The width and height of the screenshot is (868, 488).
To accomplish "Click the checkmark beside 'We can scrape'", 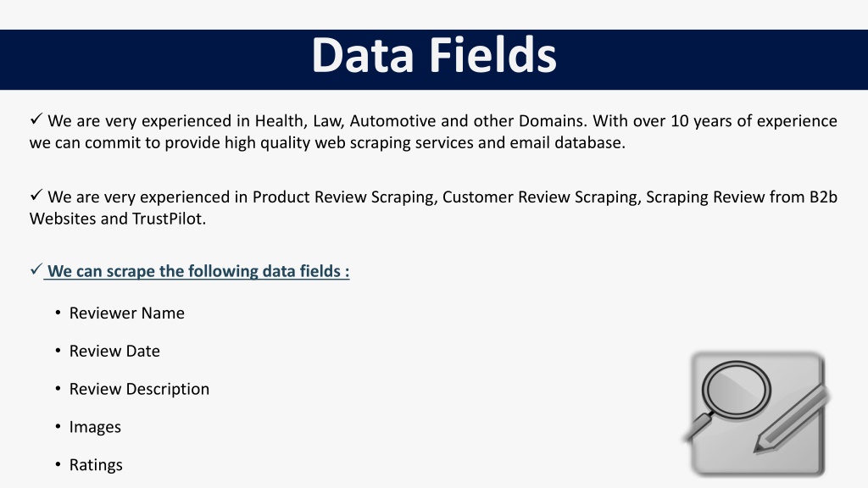I will 36,269.
